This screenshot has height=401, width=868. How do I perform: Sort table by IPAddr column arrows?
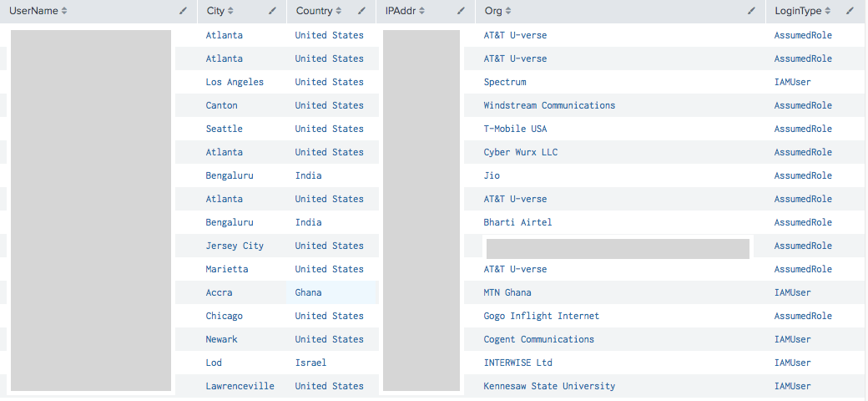pos(421,11)
